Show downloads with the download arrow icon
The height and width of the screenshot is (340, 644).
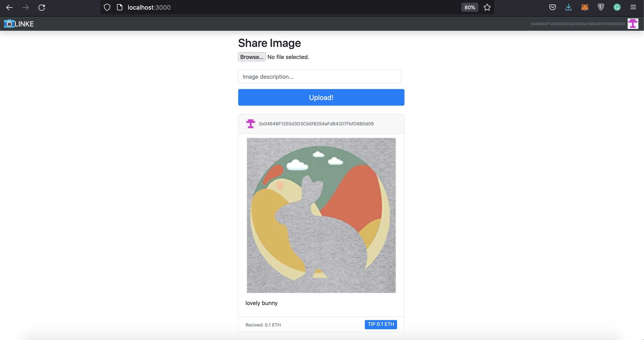coord(568,7)
